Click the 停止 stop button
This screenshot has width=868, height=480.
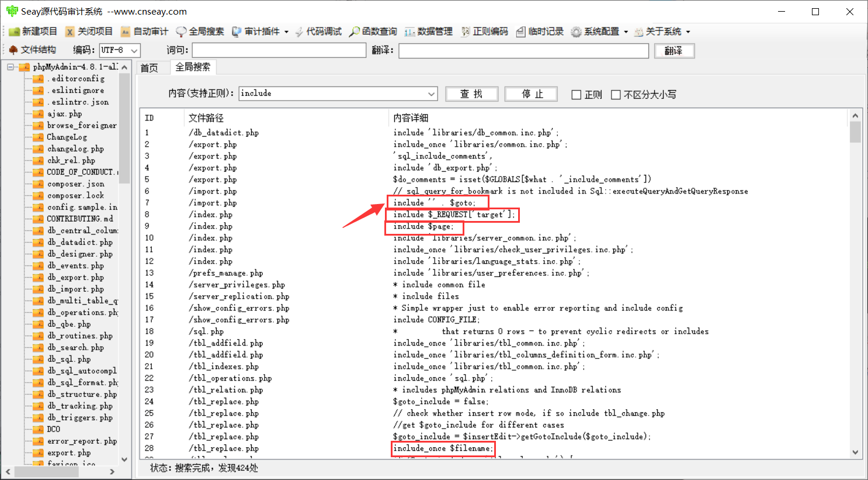point(531,94)
